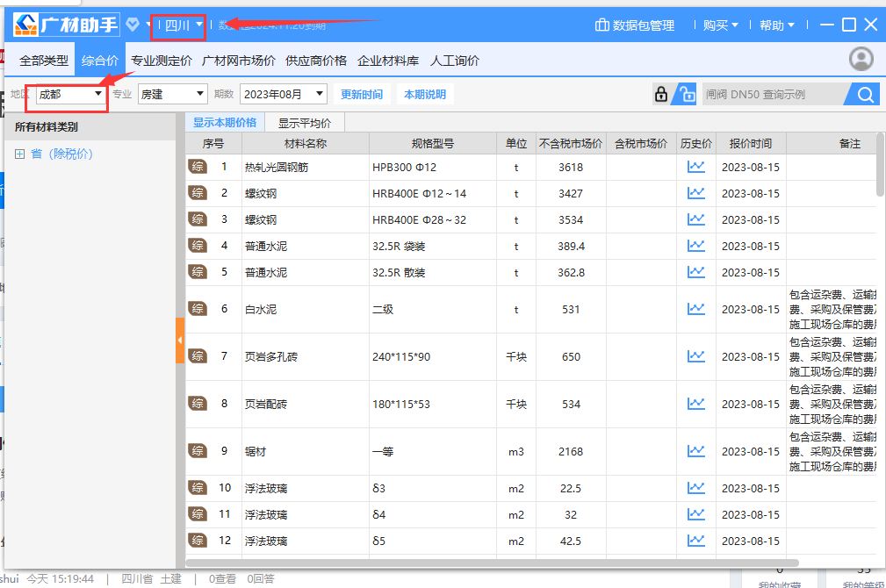
Task: Click the 更新时间 button
Action: [362, 94]
